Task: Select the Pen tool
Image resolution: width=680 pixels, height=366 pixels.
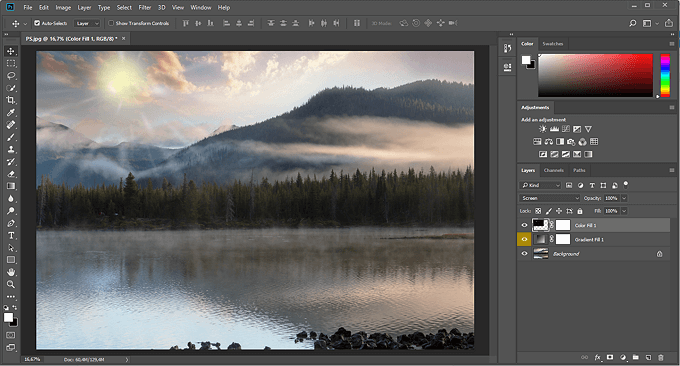Action: [x=11, y=223]
